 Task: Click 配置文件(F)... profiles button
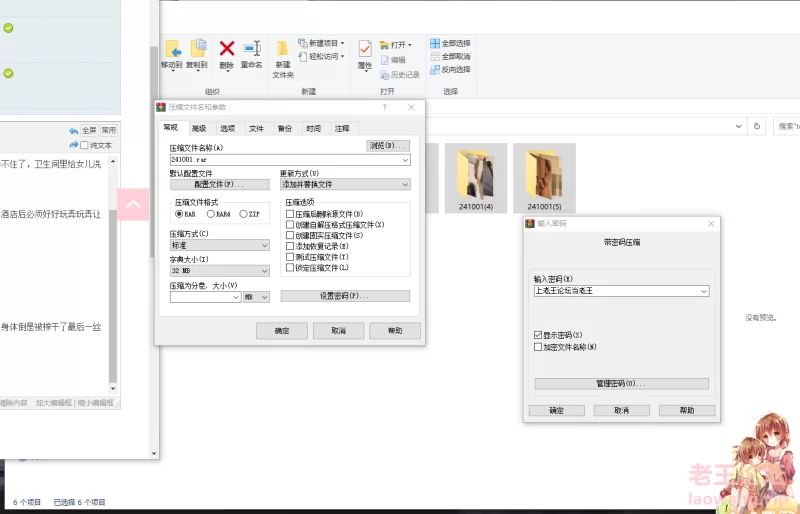click(x=220, y=184)
